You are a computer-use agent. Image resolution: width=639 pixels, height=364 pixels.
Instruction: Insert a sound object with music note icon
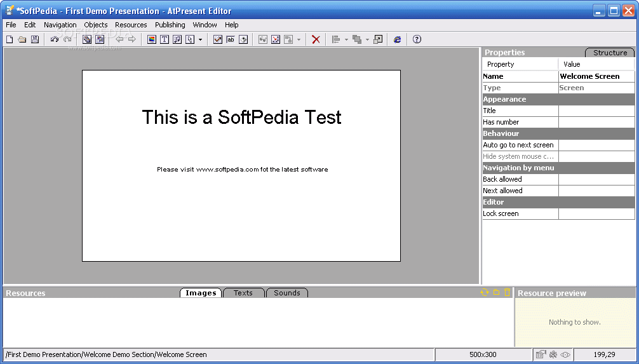(x=177, y=39)
